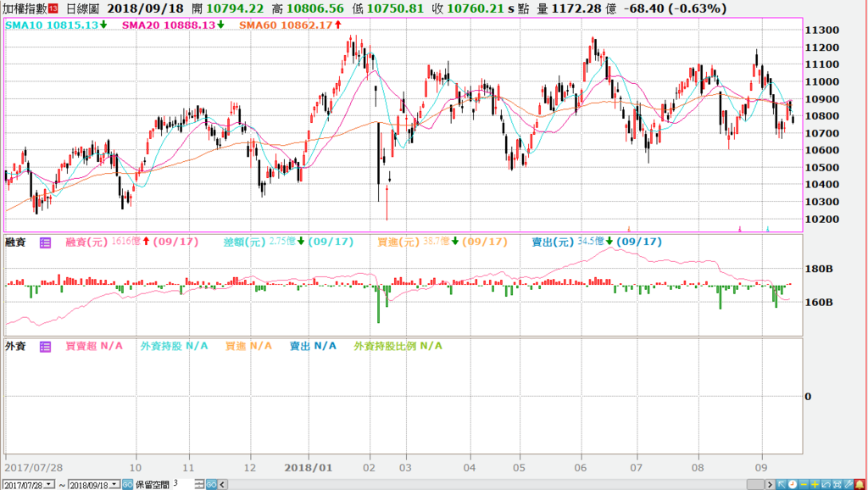The width and height of the screenshot is (868, 490).
Task: Click the SMA60 10862.17 legend
Action: [x=292, y=25]
